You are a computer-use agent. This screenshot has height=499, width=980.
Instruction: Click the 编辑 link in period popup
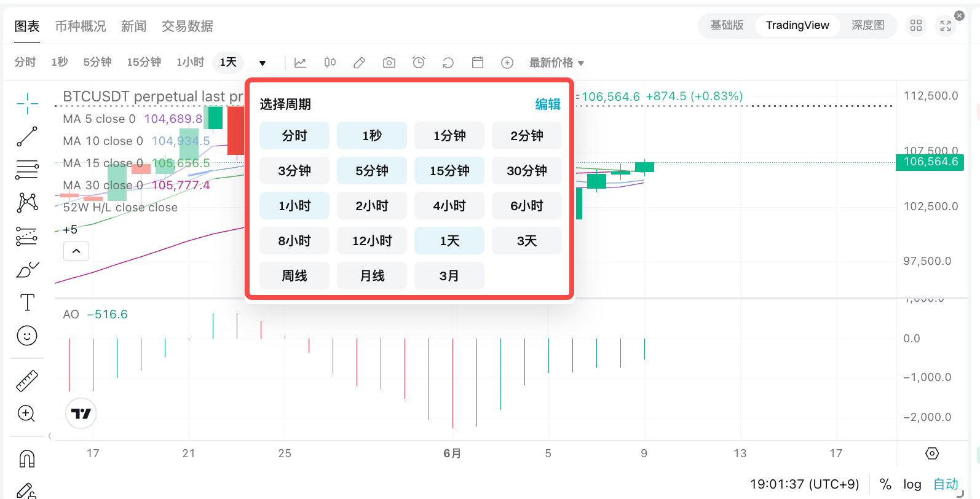pos(548,104)
